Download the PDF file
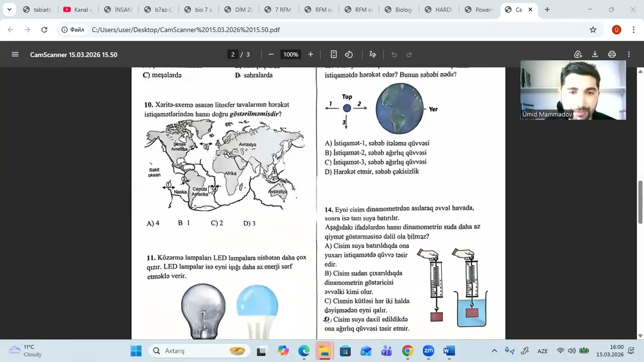The width and height of the screenshot is (644, 362). (x=595, y=54)
